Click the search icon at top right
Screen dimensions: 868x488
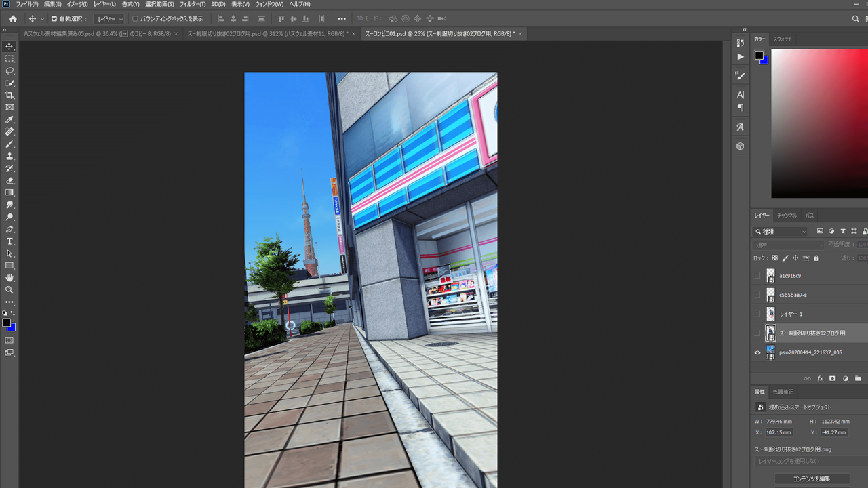[x=856, y=19]
